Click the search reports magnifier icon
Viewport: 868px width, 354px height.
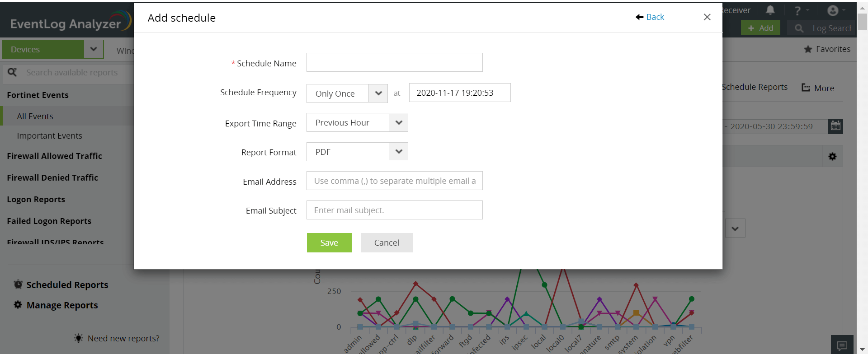click(x=12, y=72)
